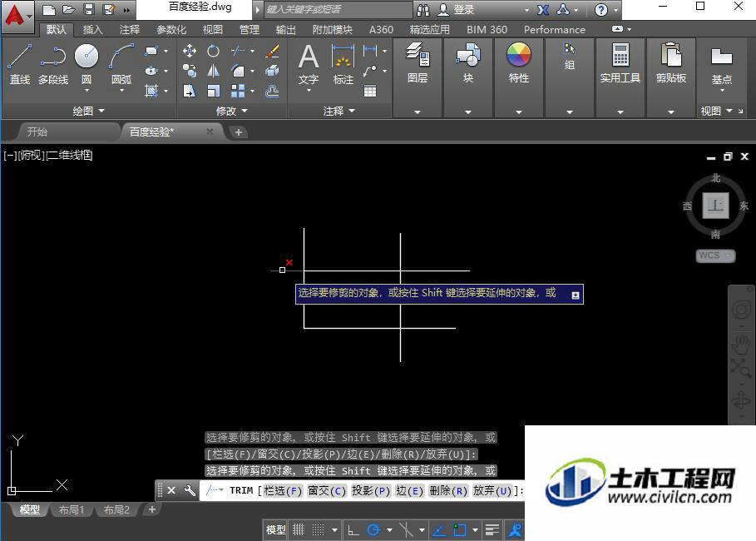Toggle object snap tracking in status bar
Image resolution: width=756 pixels, height=541 pixels.
(439, 530)
